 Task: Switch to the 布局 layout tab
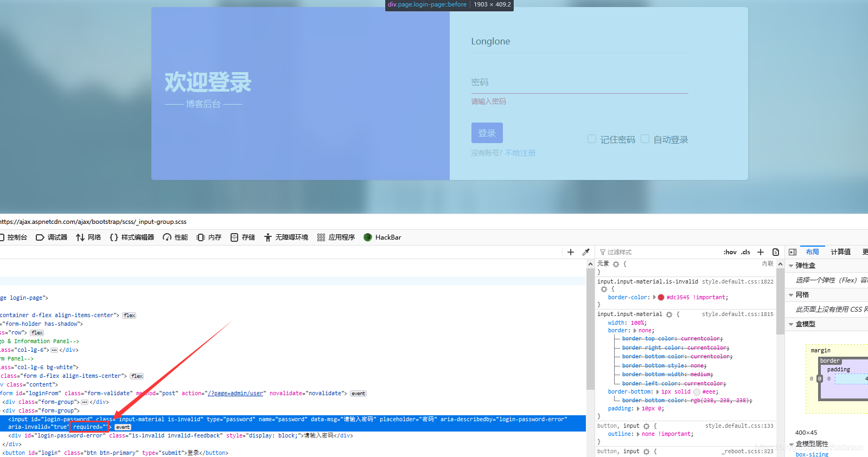[812, 252]
